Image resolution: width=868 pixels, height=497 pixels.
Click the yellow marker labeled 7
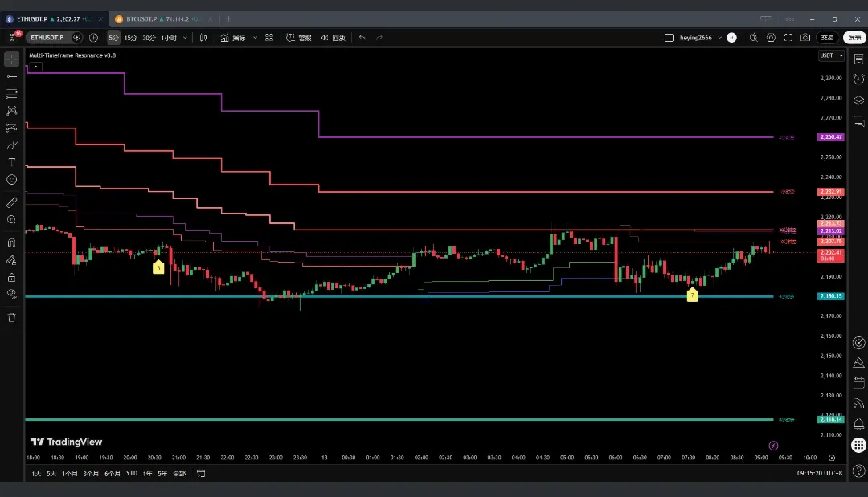(692, 295)
